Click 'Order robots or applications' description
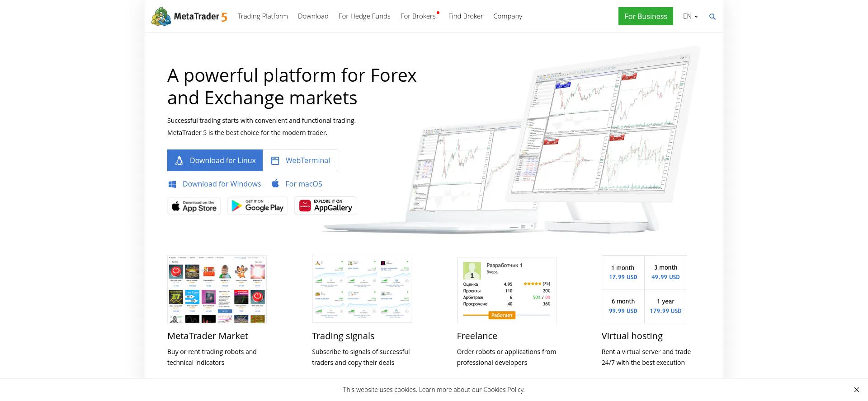868x401 pixels. pos(506,357)
